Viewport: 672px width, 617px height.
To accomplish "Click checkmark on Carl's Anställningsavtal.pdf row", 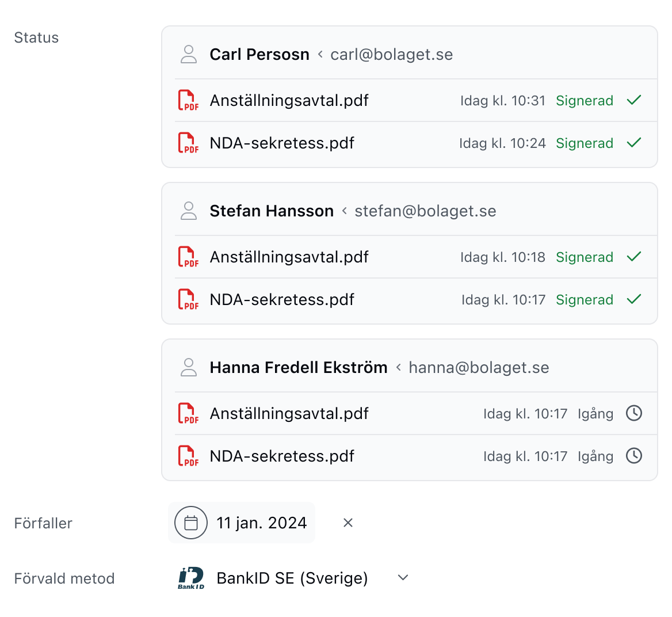I will click(x=634, y=100).
